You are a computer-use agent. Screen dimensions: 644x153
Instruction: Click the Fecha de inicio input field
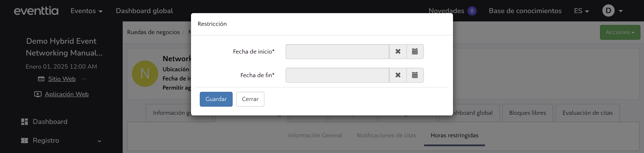click(337, 52)
